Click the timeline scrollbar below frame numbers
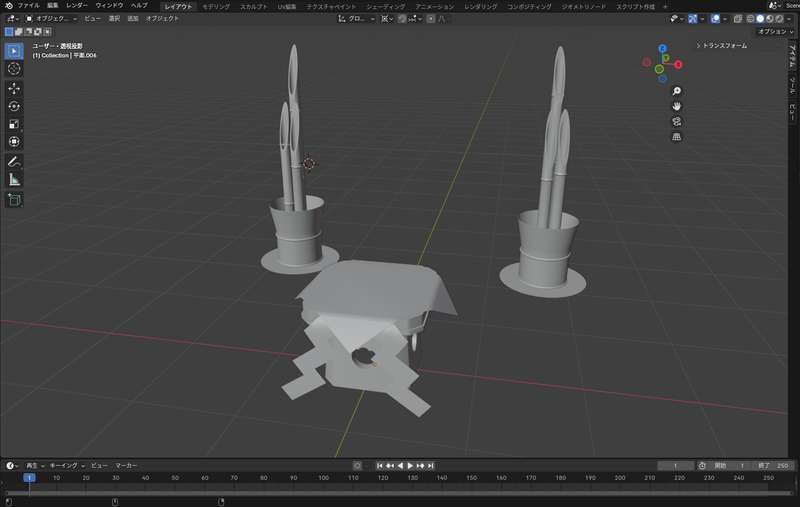 [400, 491]
